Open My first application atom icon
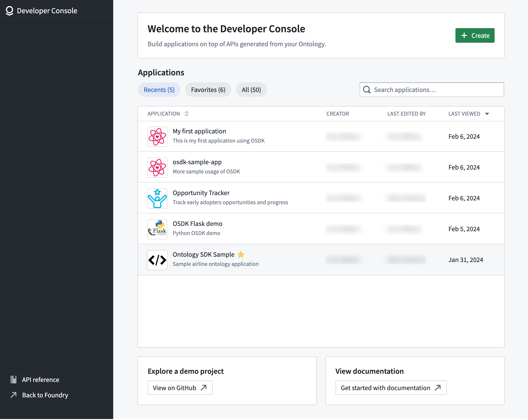 coord(157,137)
